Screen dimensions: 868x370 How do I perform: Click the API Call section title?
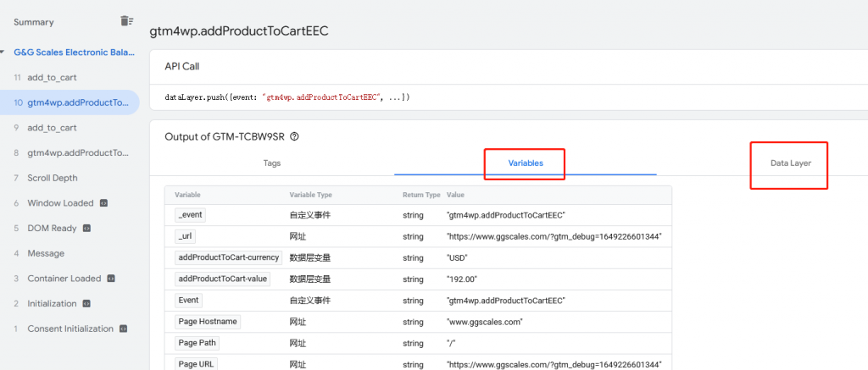click(x=182, y=66)
